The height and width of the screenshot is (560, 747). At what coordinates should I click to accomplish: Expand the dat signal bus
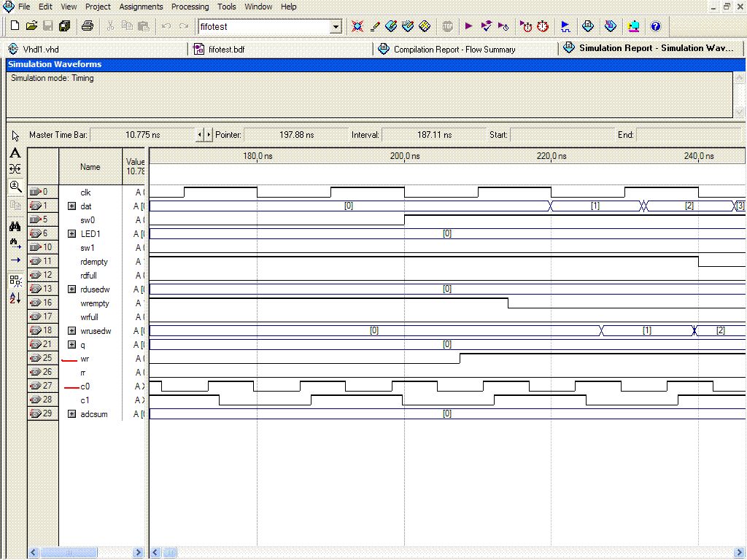click(x=71, y=206)
